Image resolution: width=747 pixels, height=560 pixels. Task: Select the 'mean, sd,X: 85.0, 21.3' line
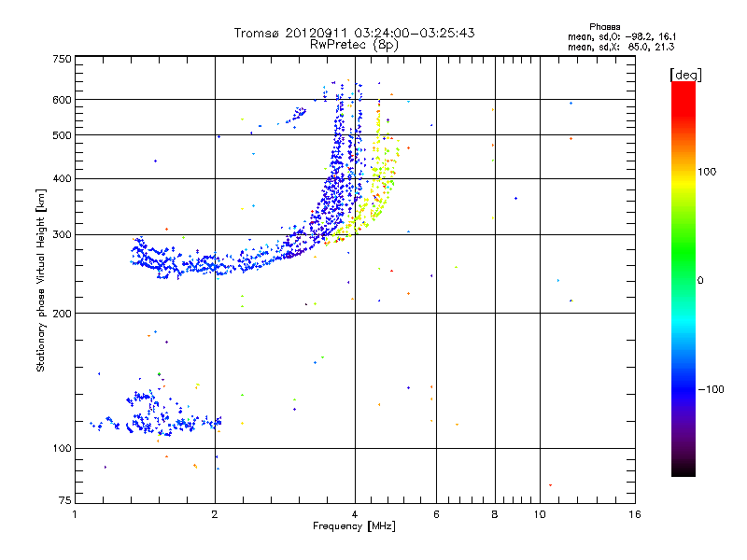point(621,47)
